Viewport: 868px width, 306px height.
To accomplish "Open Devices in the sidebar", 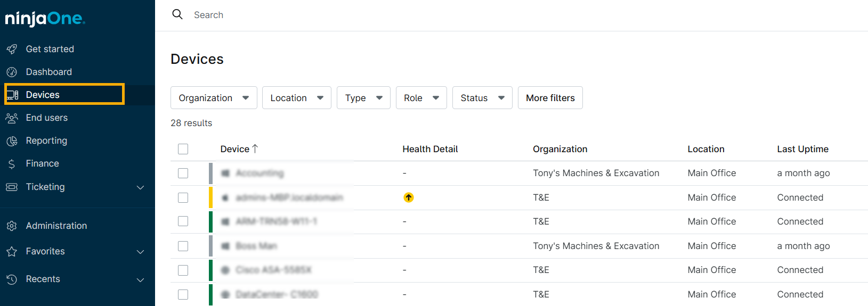I will 43,95.
